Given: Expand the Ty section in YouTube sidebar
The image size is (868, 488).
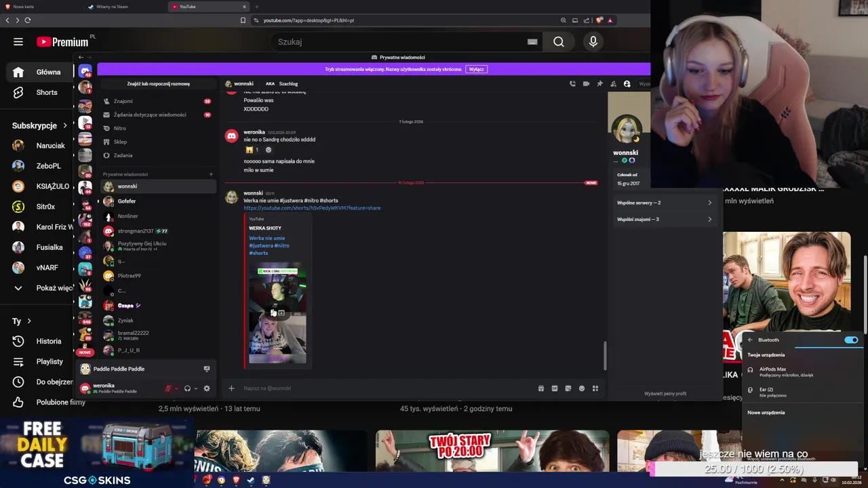Looking at the screenshot, I should click(x=22, y=321).
